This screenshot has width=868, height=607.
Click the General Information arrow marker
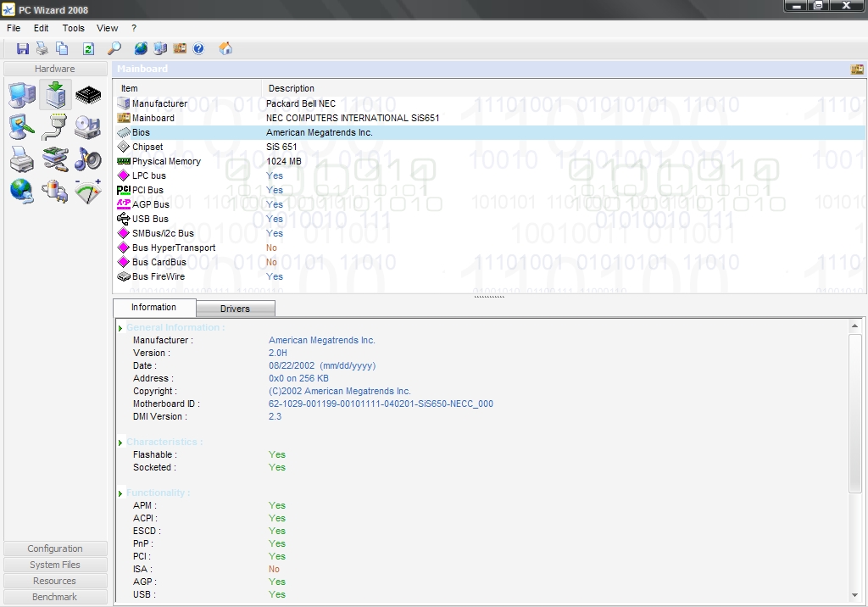[120, 328]
